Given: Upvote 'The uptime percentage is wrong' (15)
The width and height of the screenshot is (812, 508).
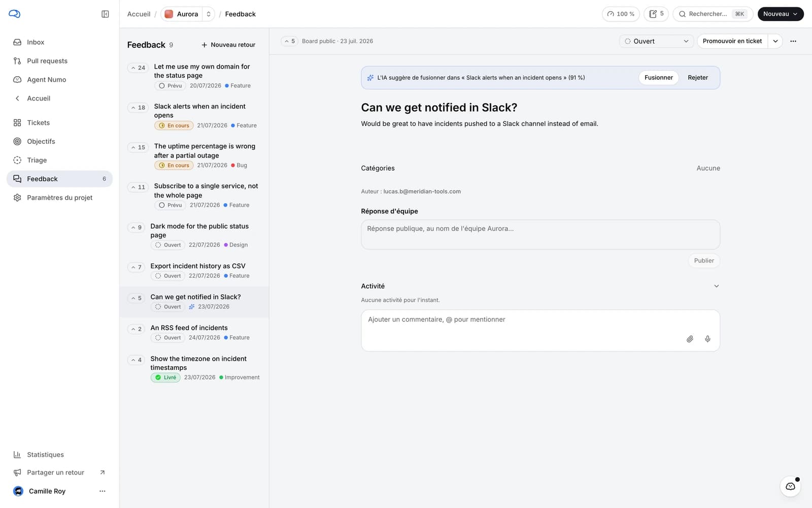Looking at the screenshot, I should [138, 147].
